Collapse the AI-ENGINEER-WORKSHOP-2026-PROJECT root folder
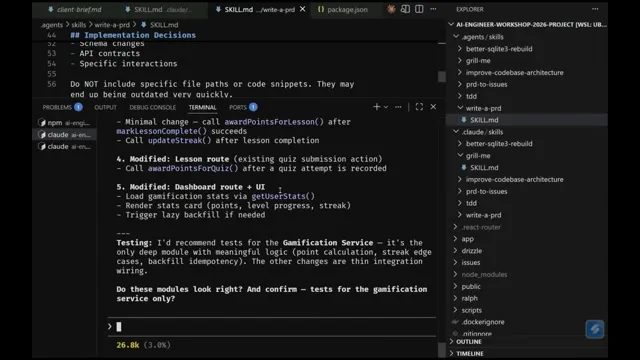Image resolution: width=640 pixels, height=360 pixels. coord(527,24)
